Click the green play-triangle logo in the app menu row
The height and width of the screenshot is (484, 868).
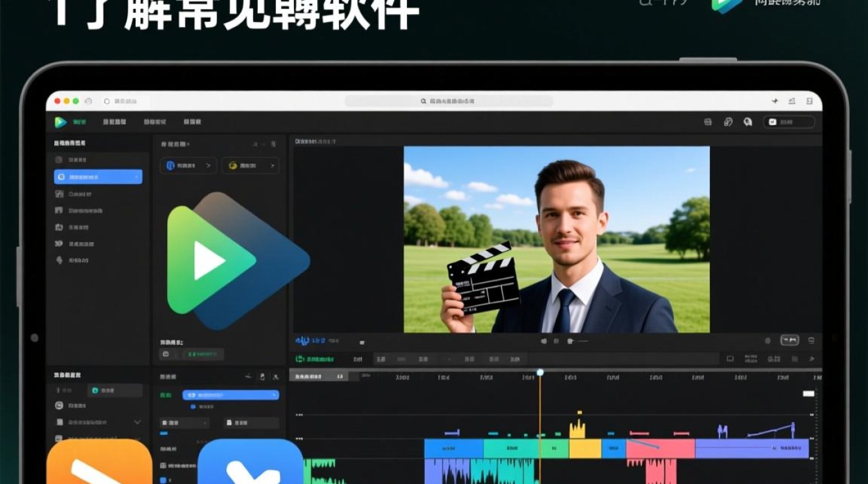pyautogui.click(x=61, y=122)
